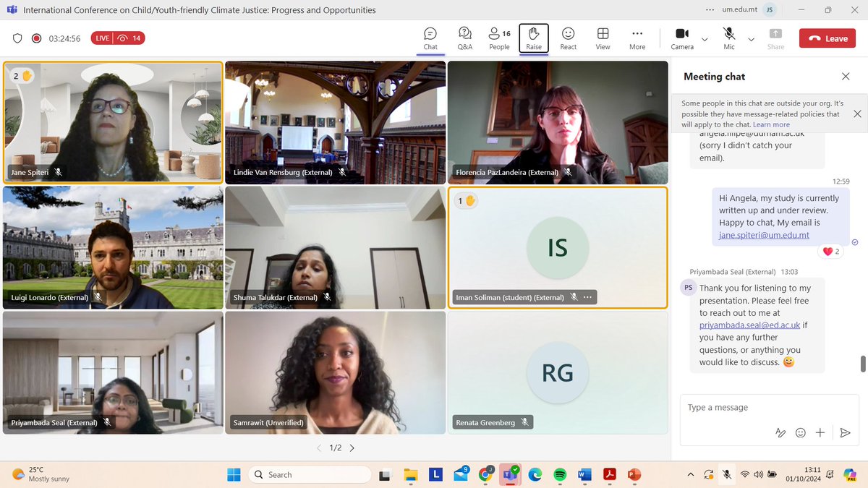Show the People list
This screenshot has width=868, height=488.
pos(499,38)
